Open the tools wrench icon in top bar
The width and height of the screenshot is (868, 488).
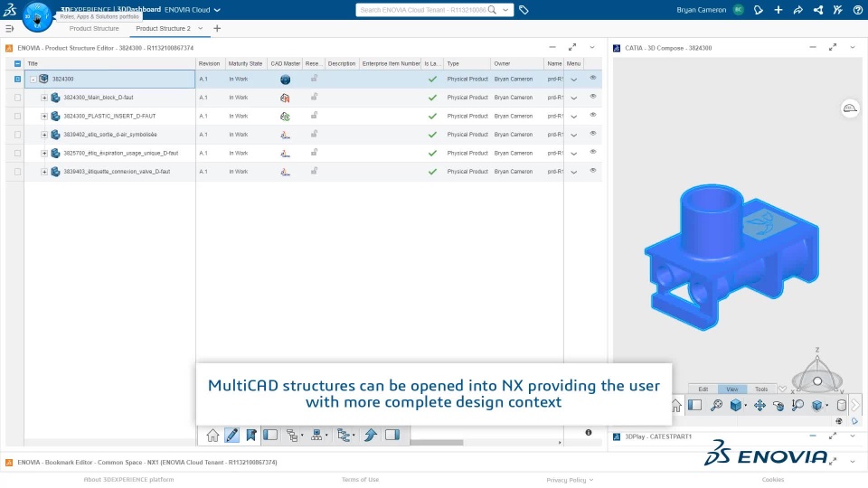click(x=837, y=10)
